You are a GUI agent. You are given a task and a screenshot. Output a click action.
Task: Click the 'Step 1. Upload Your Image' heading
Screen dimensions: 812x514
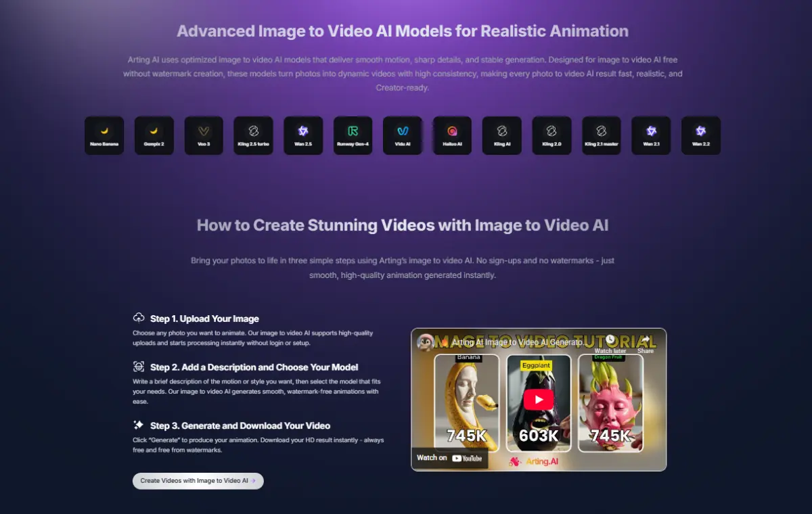[204, 319]
